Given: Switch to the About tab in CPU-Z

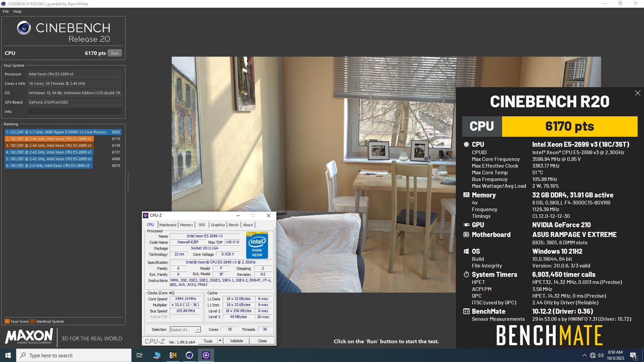Looking at the screenshot, I should coord(248,225).
